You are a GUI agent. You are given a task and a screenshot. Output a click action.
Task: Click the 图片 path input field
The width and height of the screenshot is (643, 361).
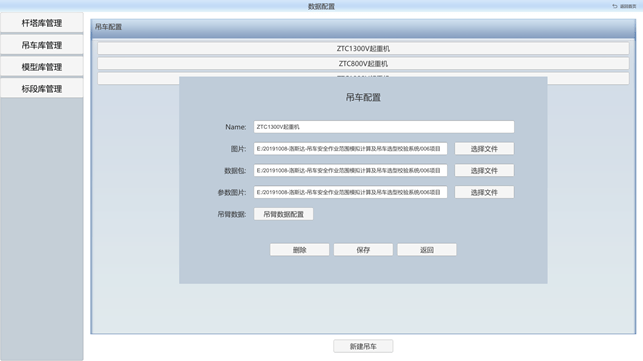click(x=351, y=149)
